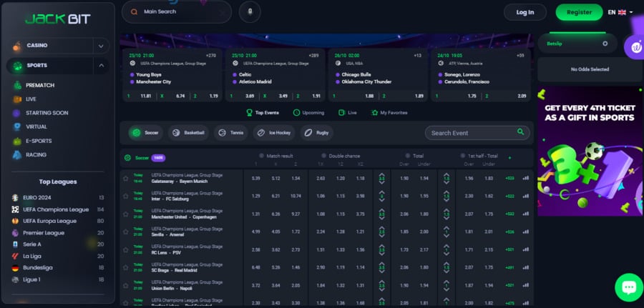644x308 pixels.
Task: Click the search magnifier in Search Event
Action: (x=520, y=132)
